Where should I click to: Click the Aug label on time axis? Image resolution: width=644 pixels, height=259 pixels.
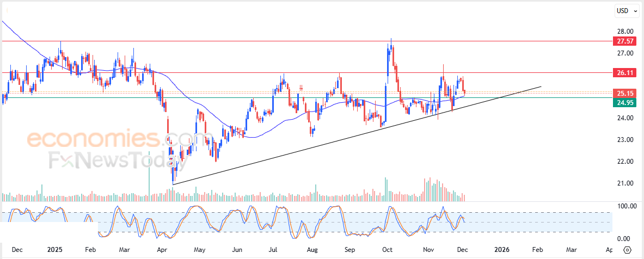tap(312, 250)
